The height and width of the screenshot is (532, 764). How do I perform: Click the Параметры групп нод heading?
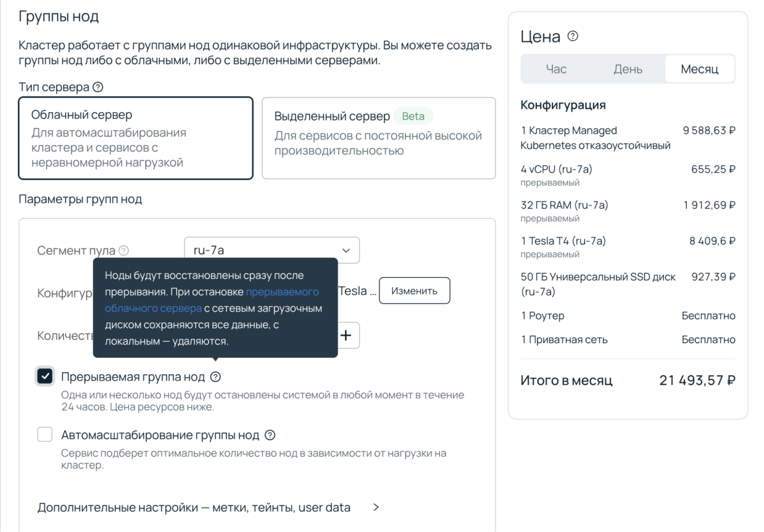pyautogui.click(x=80, y=199)
